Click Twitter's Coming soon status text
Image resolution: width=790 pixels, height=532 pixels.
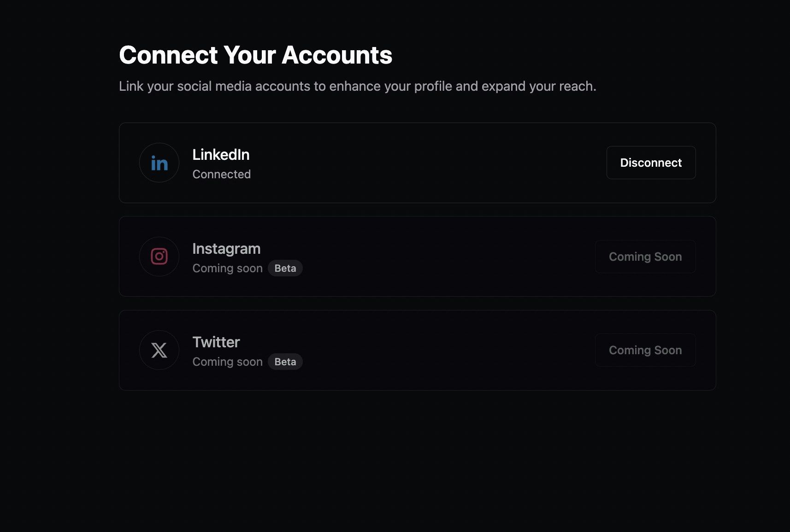(228, 362)
